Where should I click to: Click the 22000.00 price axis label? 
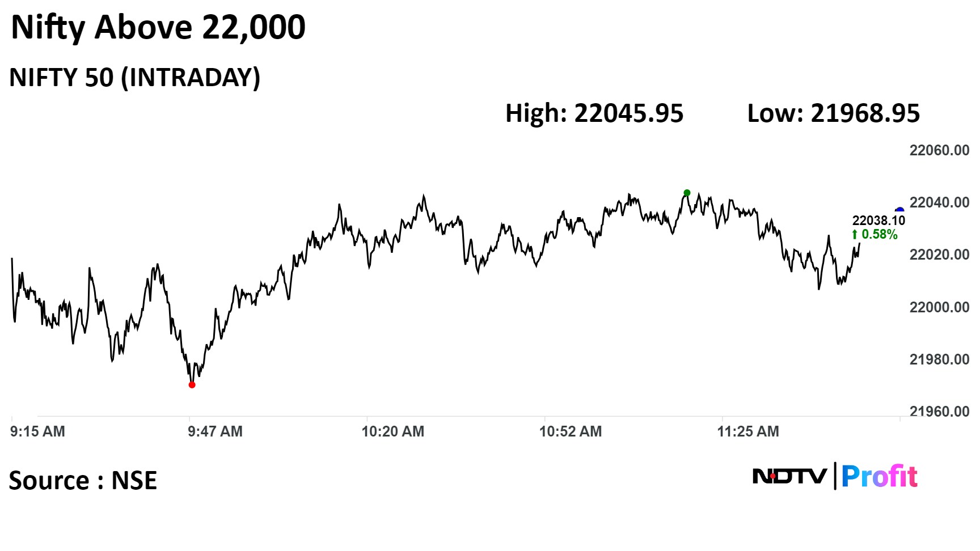click(939, 307)
